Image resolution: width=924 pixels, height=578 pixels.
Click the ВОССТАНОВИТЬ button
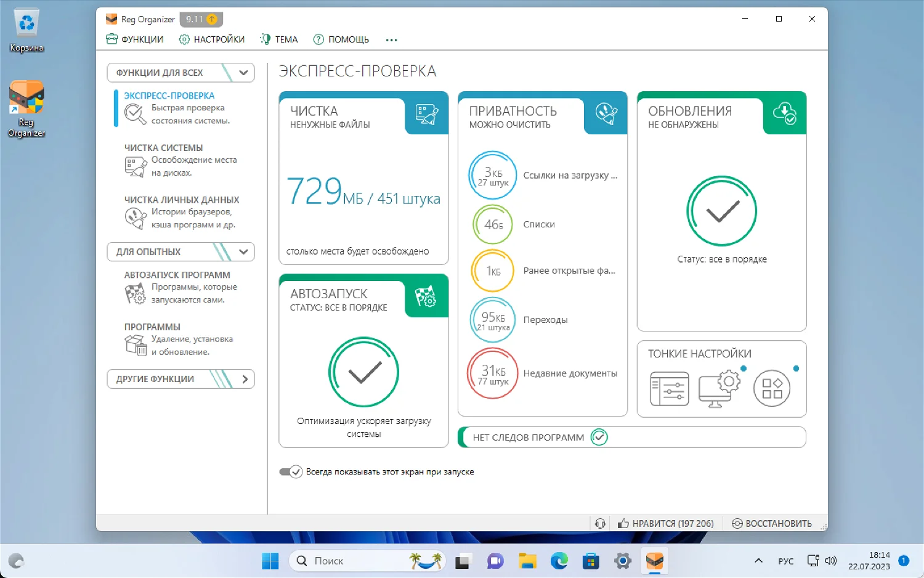click(772, 523)
